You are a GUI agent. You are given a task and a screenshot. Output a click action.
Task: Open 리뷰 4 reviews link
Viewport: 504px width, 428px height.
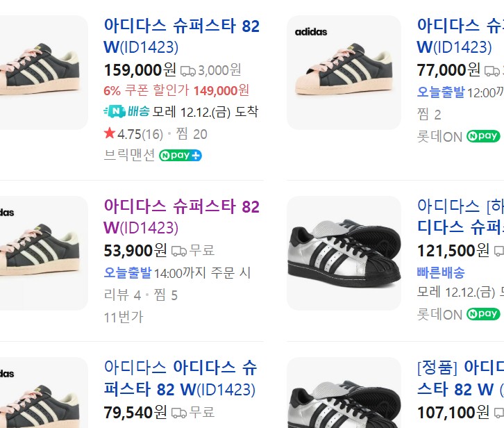pyautogui.click(x=122, y=295)
